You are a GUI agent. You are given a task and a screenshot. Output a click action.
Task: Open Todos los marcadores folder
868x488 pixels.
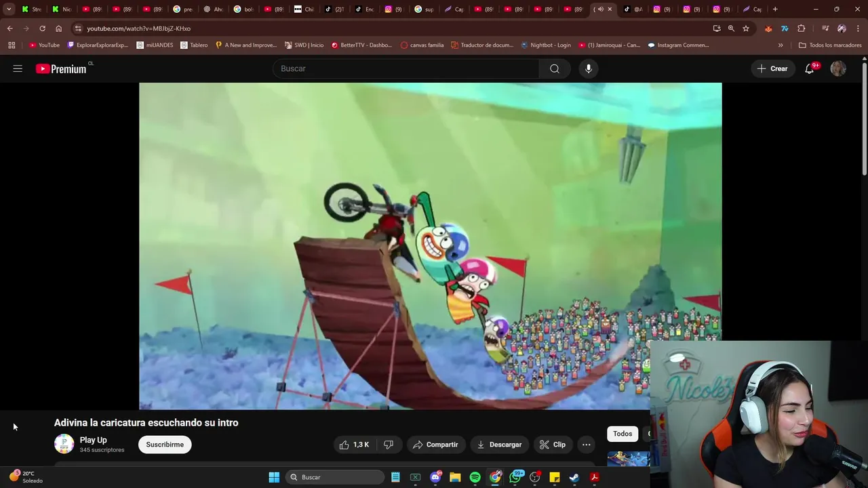coord(830,45)
